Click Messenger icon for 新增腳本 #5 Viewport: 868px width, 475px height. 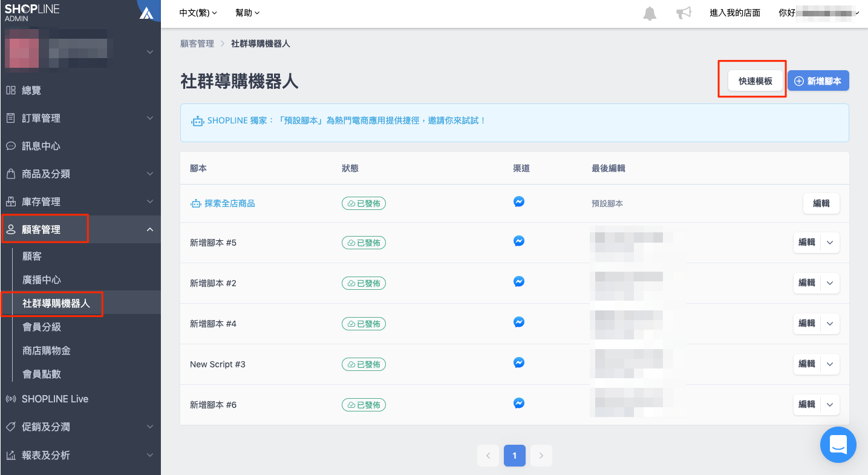(518, 241)
